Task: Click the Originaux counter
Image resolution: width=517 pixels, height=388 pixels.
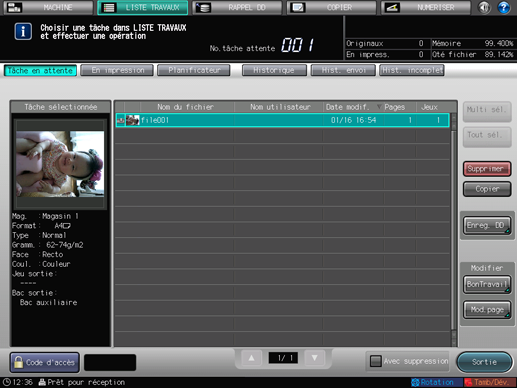Action: click(385, 43)
